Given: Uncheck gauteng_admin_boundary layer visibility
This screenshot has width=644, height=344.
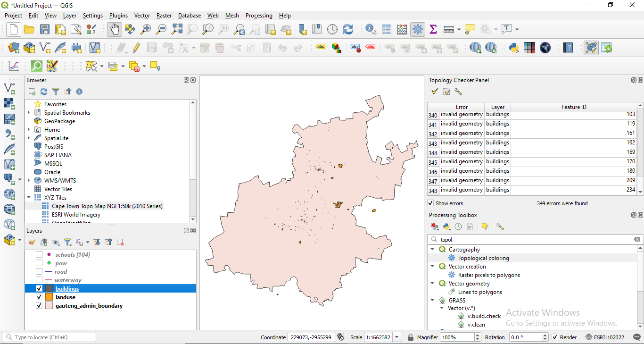Looking at the screenshot, I should pos(39,305).
